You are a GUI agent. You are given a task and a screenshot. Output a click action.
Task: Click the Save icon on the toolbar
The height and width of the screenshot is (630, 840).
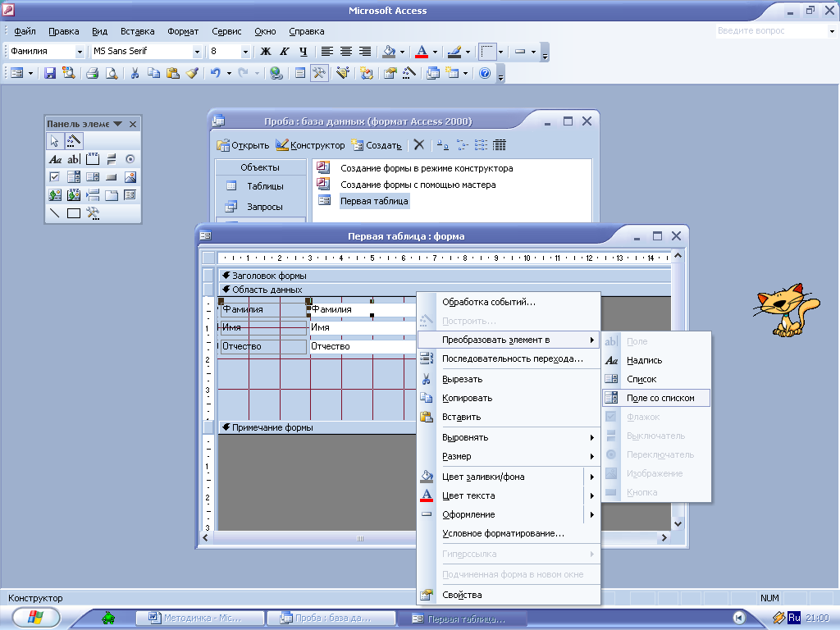coord(50,73)
